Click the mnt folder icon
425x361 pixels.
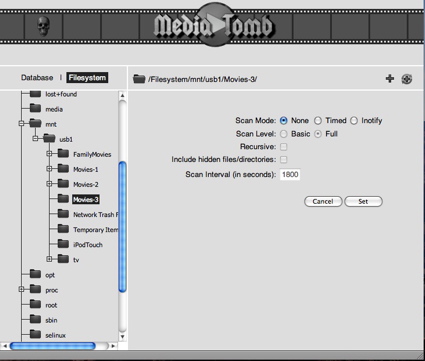pyautogui.click(x=35, y=123)
